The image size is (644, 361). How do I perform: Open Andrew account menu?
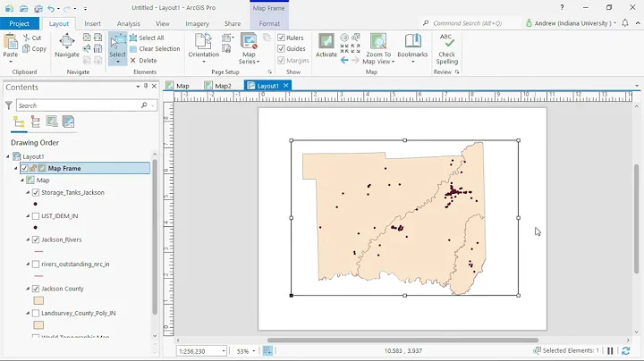tap(571, 23)
